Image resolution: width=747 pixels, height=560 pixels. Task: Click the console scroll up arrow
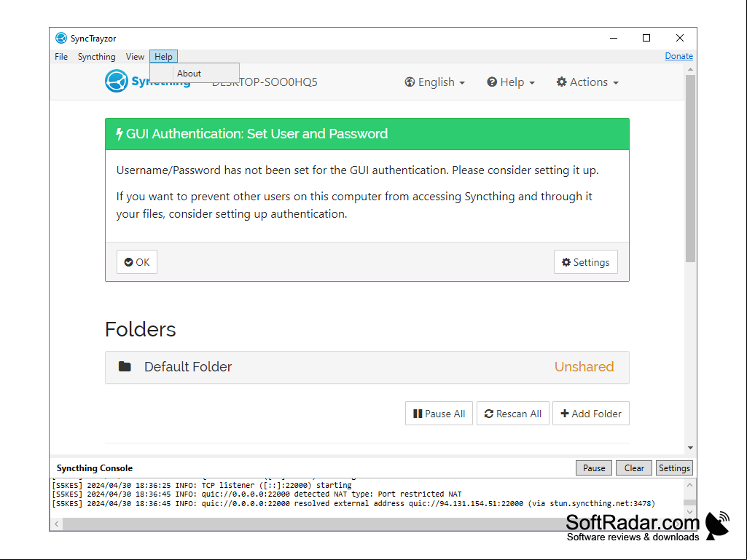pos(689,485)
